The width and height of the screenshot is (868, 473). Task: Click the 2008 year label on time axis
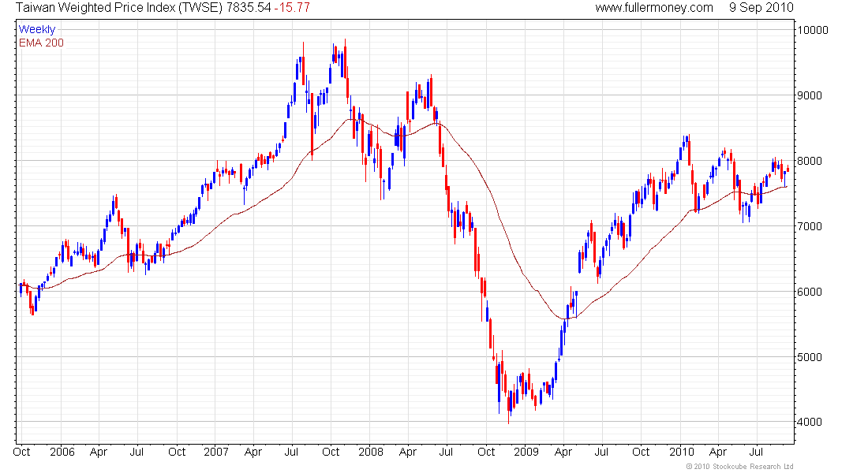(x=371, y=452)
